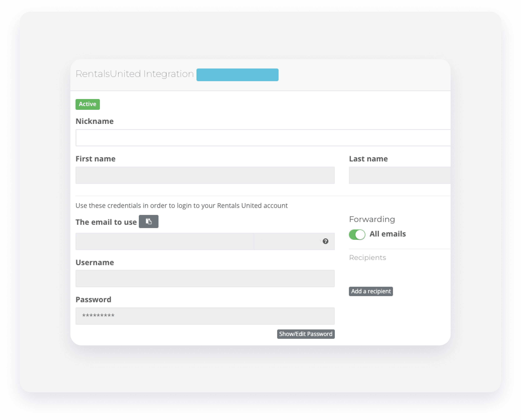Click the Show/Edit Password button
The height and width of the screenshot is (420, 521).
pyautogui.click(x=306, y=334)
